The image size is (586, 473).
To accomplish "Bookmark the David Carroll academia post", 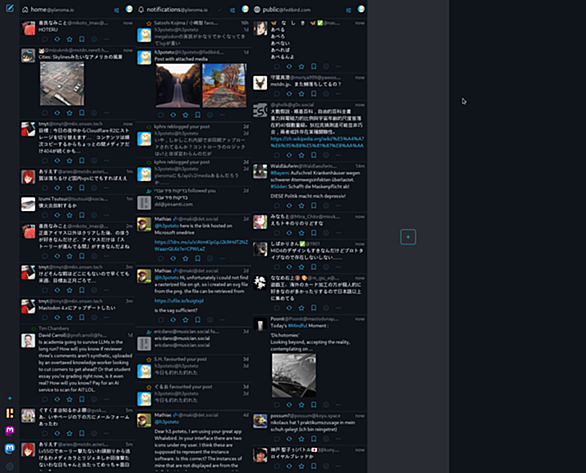I will pos(82,399).
